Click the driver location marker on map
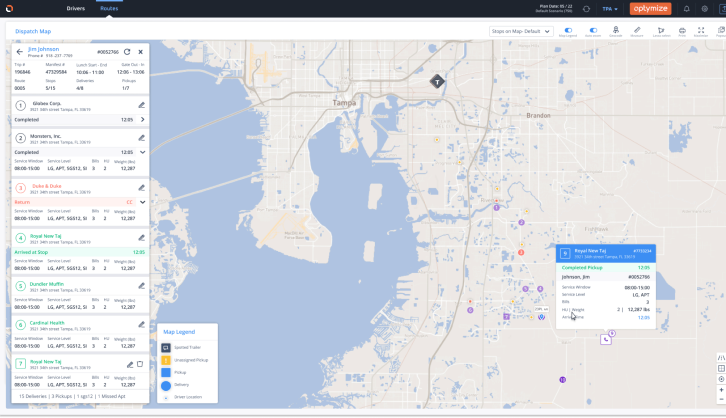 tap(541, 317)
